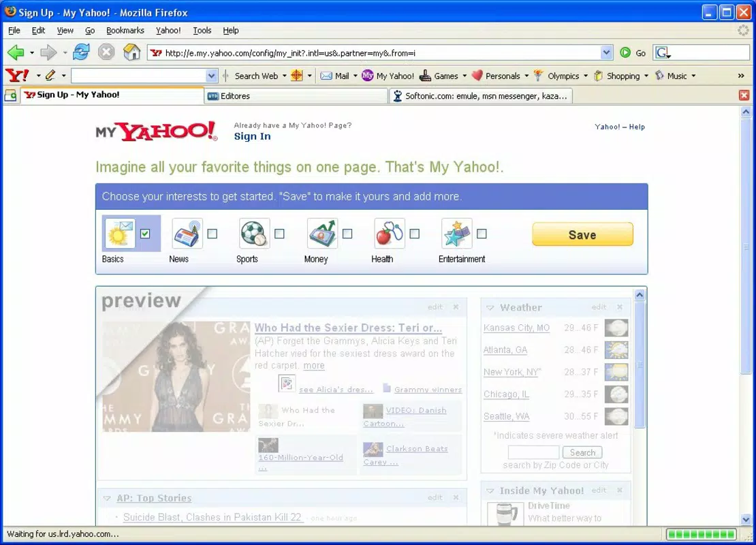The height and width of the screenshot is (545, 756).
Task: Click the Health apple and stethoscope icon
Action: pos(389,234)
